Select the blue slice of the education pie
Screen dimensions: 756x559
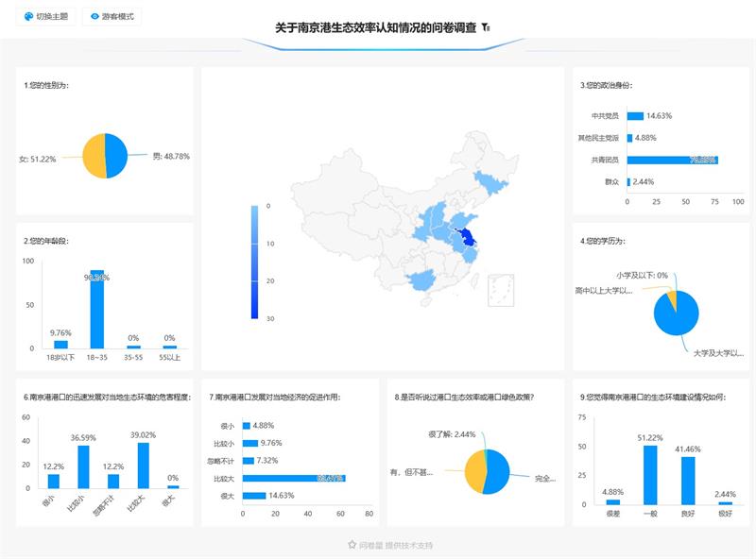(x=679, y=316)
